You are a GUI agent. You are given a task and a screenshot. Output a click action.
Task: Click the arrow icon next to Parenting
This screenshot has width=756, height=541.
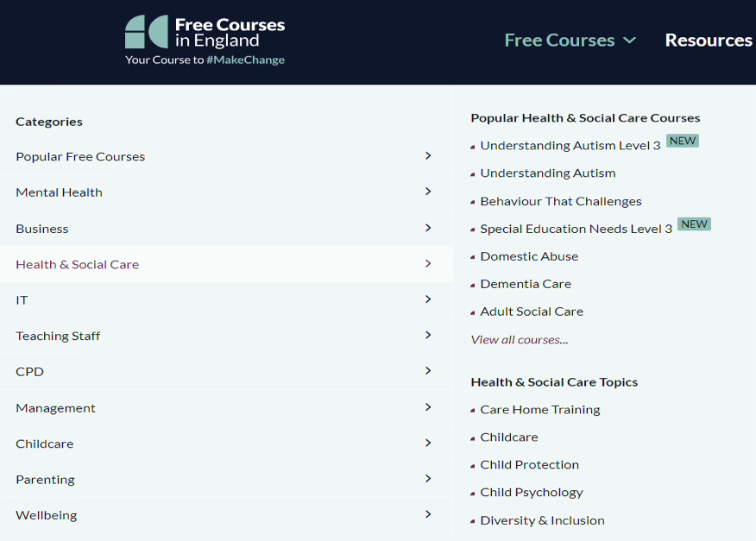428,479
